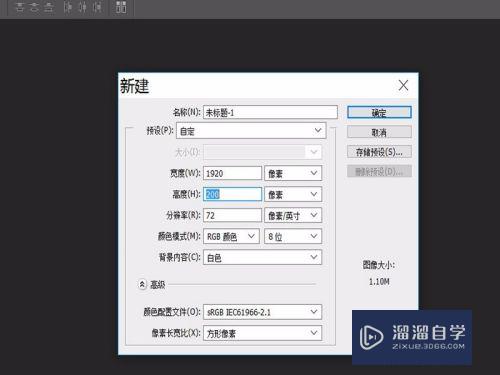The image size is (500, 375).
Task: Click the 新建 dialog title text
Action: [x=134, y=86]
